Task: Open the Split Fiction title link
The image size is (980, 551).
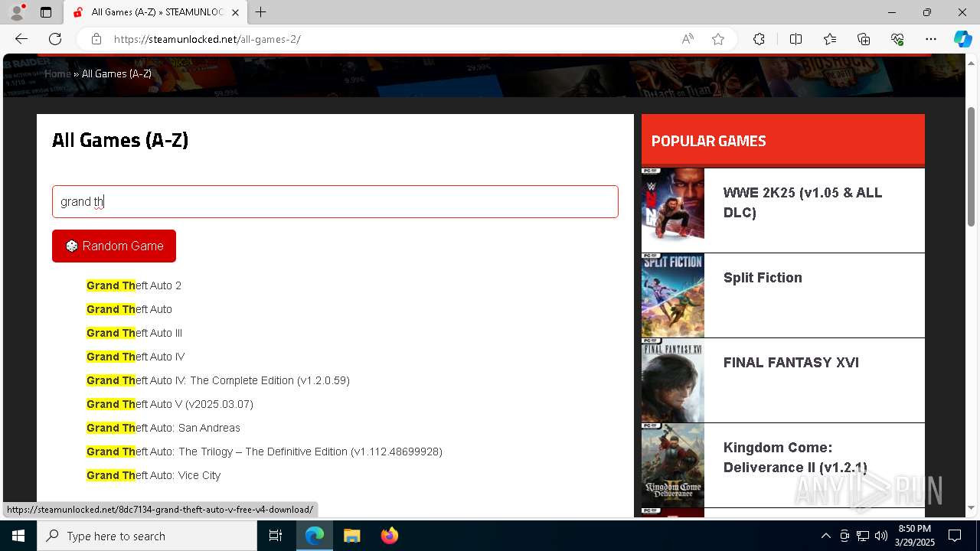Action: [x=763, y=278]
